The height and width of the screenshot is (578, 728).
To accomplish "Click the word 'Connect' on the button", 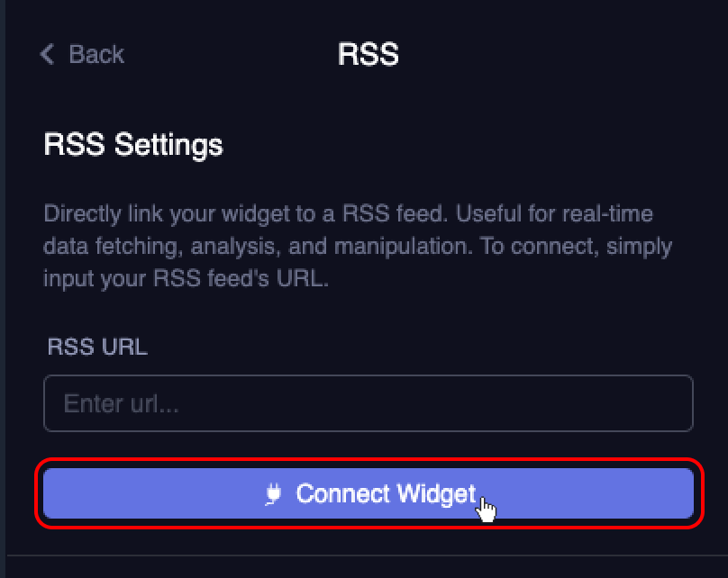I will click(342, 493).
